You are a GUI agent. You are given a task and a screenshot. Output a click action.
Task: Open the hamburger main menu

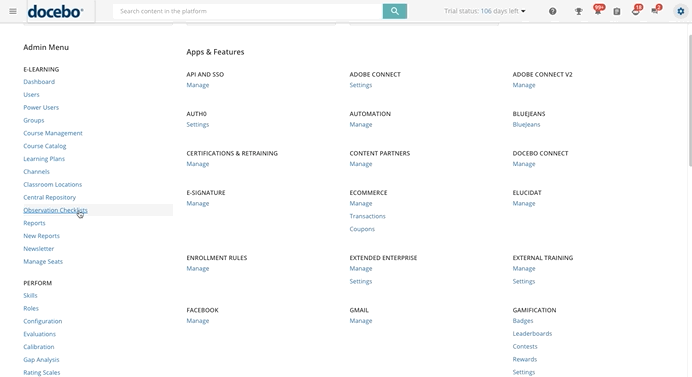13,11
